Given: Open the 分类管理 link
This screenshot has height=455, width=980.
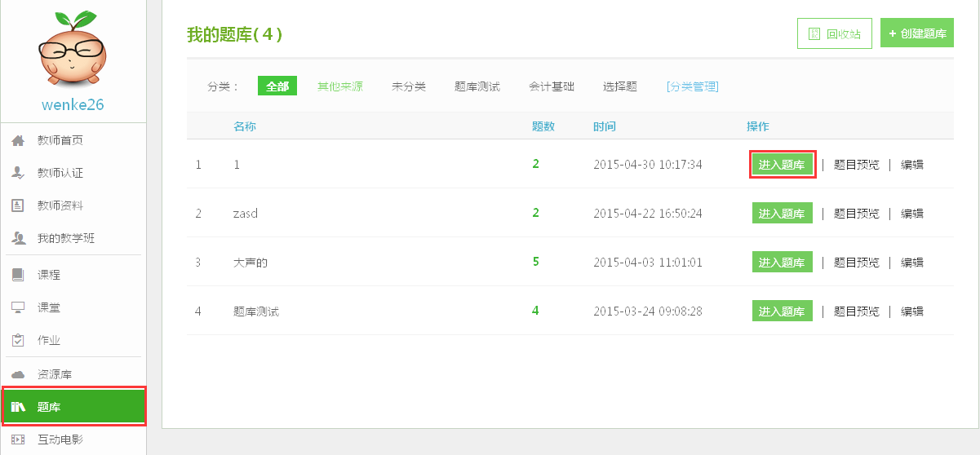Looking at the screenshot, I should pos(693,86).
